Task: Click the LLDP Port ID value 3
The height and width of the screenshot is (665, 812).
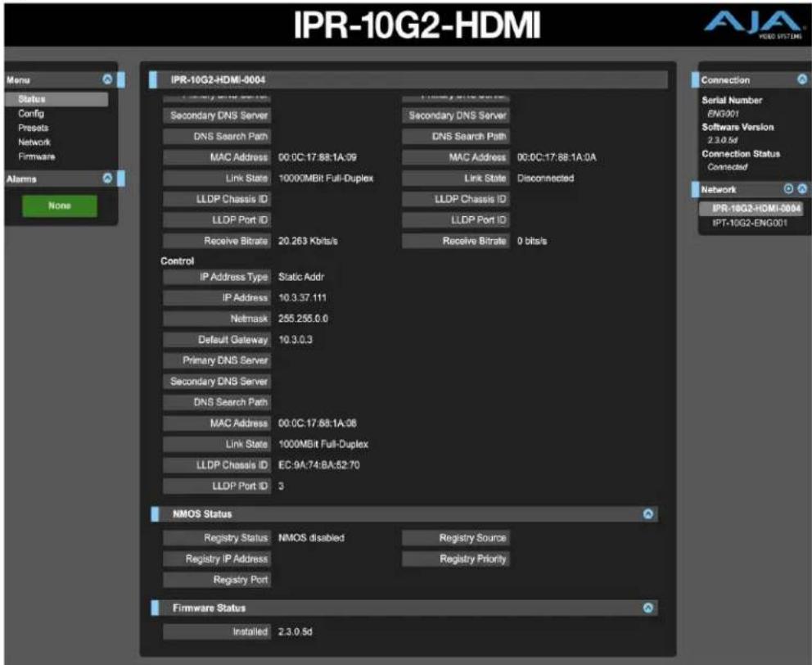Action: (281, 486)
